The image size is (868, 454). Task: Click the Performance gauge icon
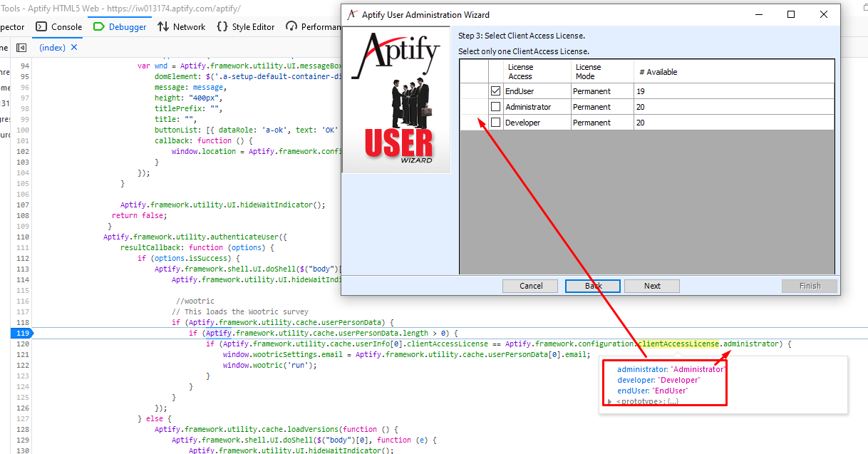291,26
